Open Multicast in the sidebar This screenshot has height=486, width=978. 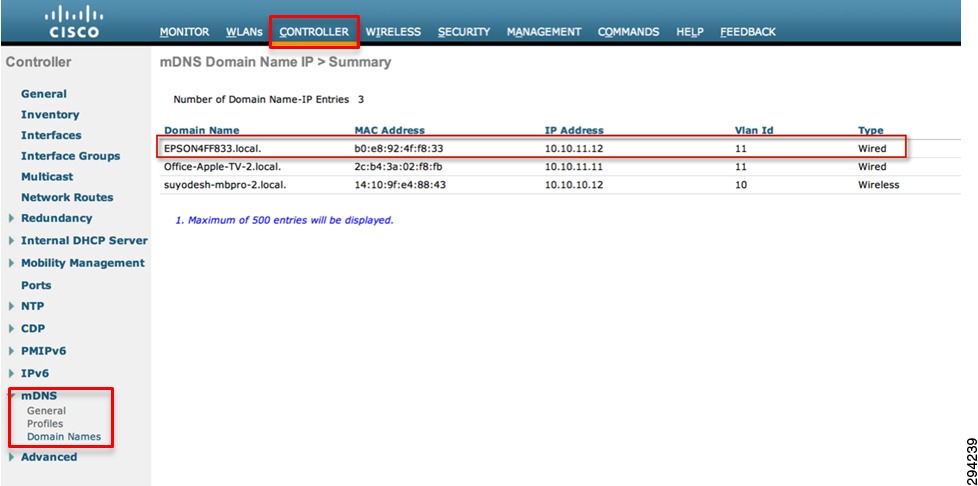[47, 176]
